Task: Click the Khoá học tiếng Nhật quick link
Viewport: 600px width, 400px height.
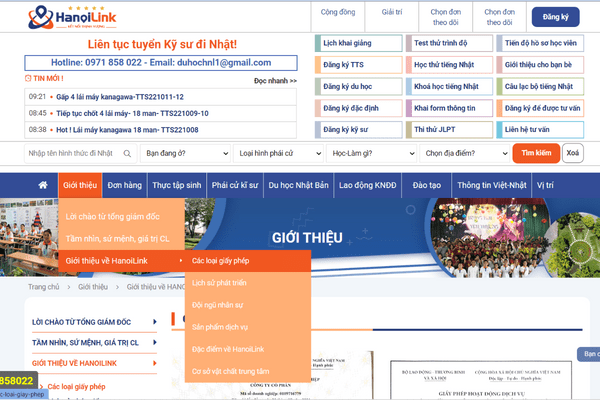Action: pyautogui.click(x=449, y=87)
